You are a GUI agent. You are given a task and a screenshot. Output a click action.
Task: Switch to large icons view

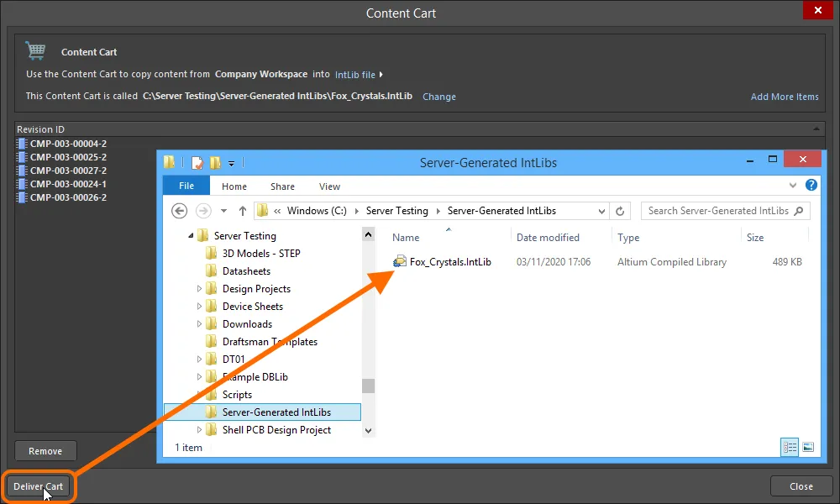(808, 447)
